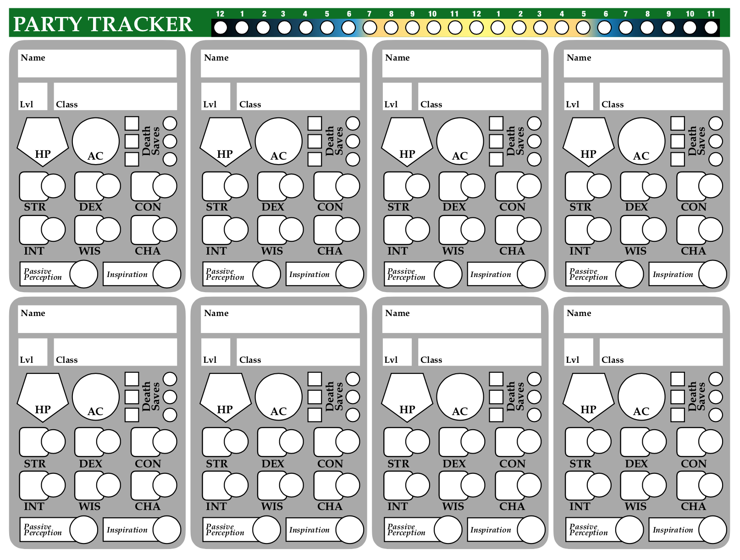This screenshot has width=740, height=560.
Task: Click the Inspiration label on card three
Action: (490, 274)
